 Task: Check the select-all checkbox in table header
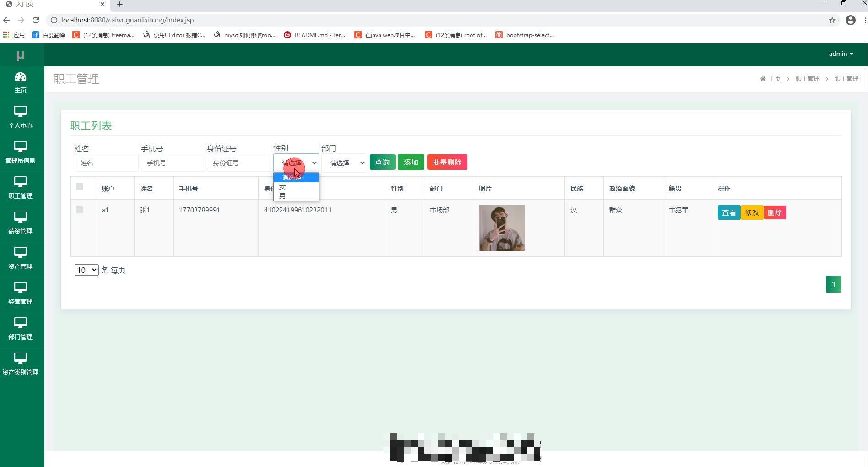point(80,187)
